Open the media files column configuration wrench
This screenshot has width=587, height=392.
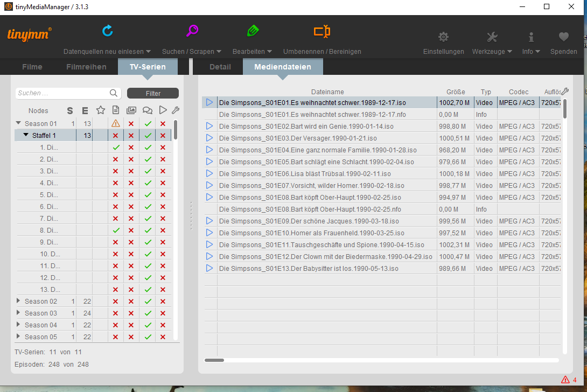[x=565, y=91]
